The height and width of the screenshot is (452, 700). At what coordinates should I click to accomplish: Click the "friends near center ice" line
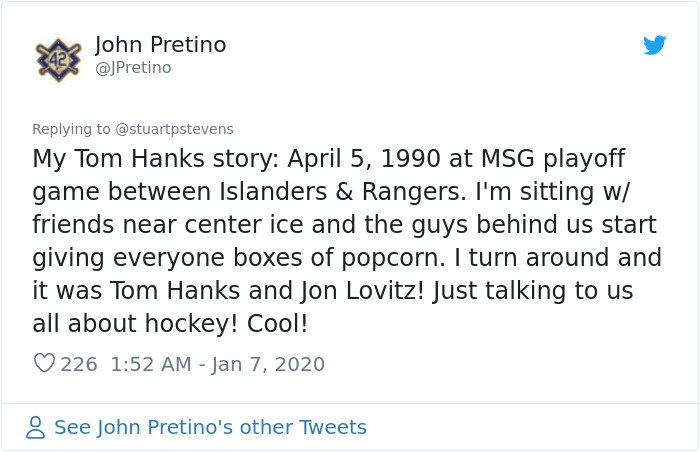click(344, 225)
